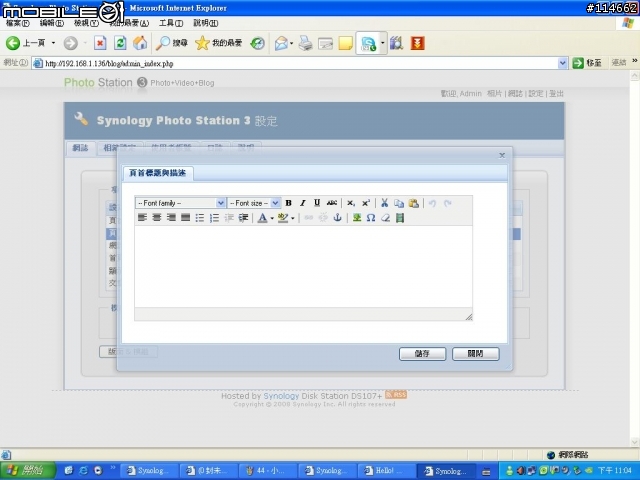Open highlight color dropdown arrow

coord(293,218)
